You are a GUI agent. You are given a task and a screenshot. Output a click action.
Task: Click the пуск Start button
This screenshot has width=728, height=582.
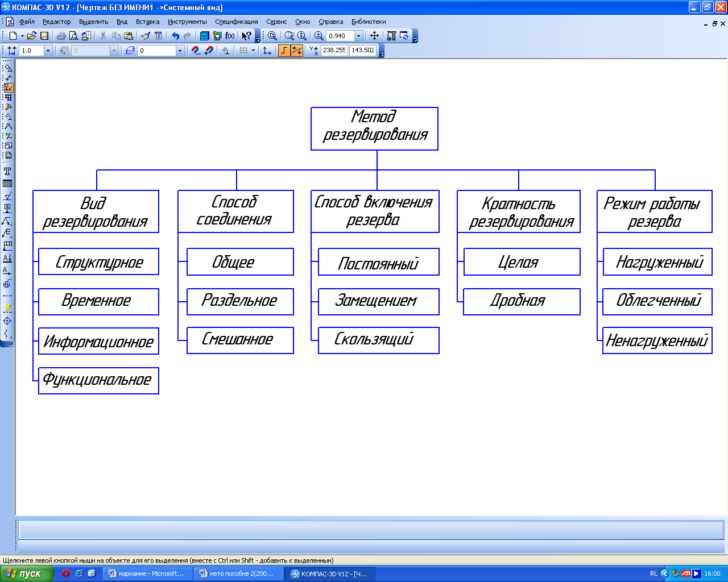click(27, 573)
